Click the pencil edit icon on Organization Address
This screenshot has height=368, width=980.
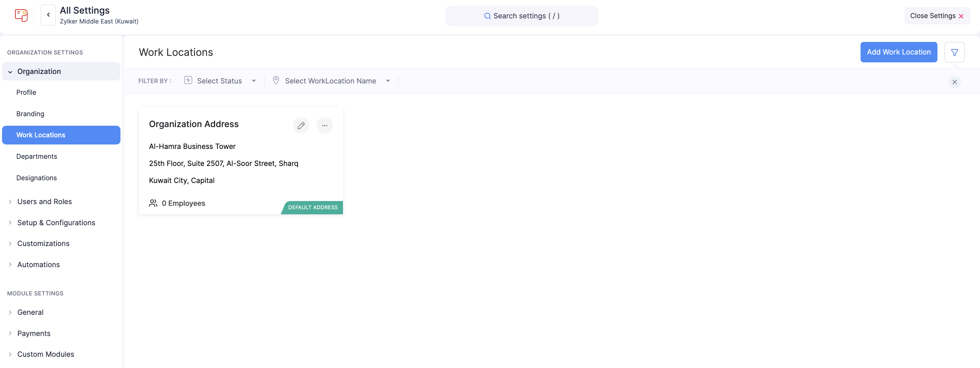(301, 125)
